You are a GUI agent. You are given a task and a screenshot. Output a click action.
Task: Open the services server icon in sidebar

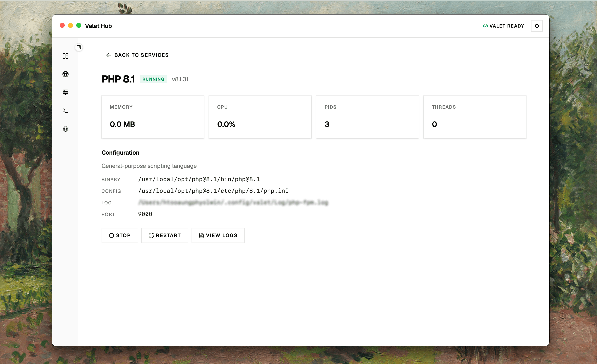click(x=66, y=92)
